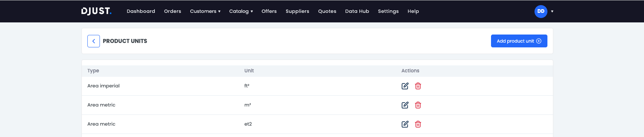This screenshot has width=644, height=137.
Task: Expand the Customers dropdown menu
Action: pos(205,11)
